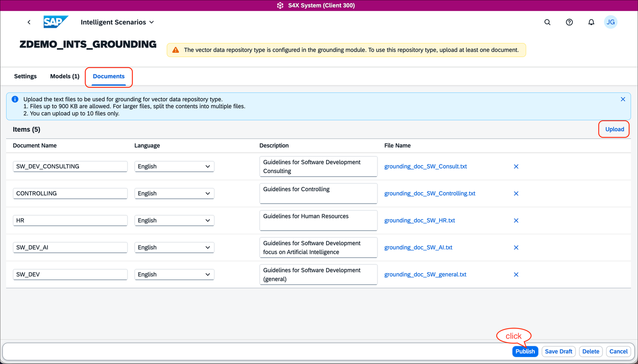Viewport: 638px width, 364px height.
Task: Go back using the back arrow
Action: [x=29, y=22]
